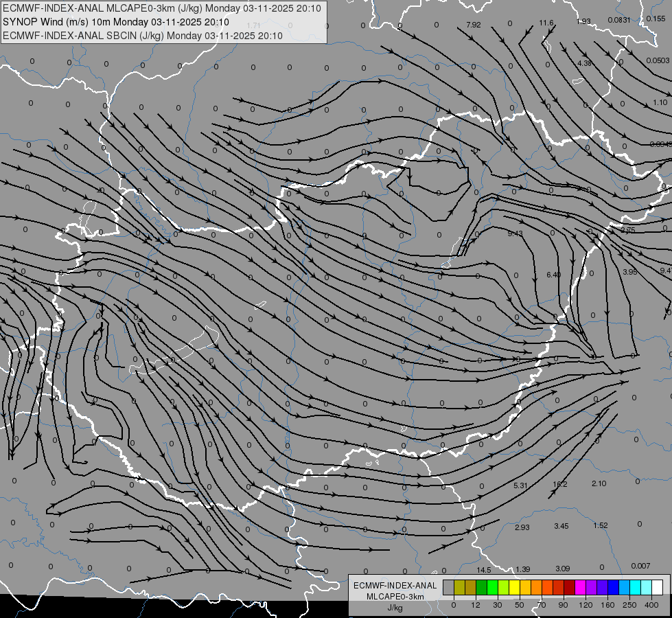The image size is (672, 618).
Task: Click the legend scale label 120
Action: [x=586, y=605]
